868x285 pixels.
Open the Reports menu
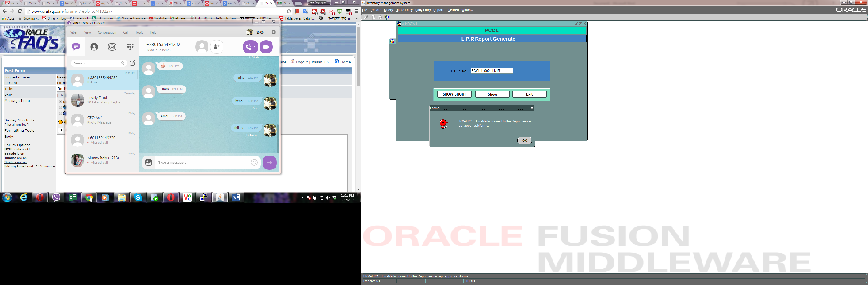(439, 10)
